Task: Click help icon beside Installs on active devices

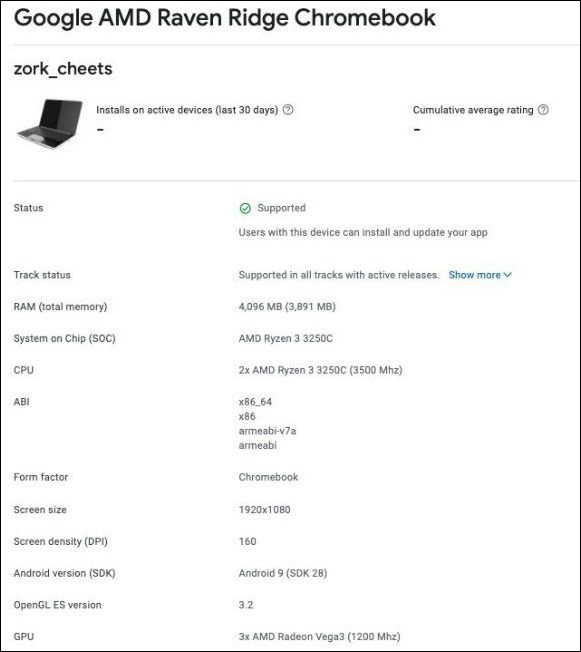Action: 288,110
